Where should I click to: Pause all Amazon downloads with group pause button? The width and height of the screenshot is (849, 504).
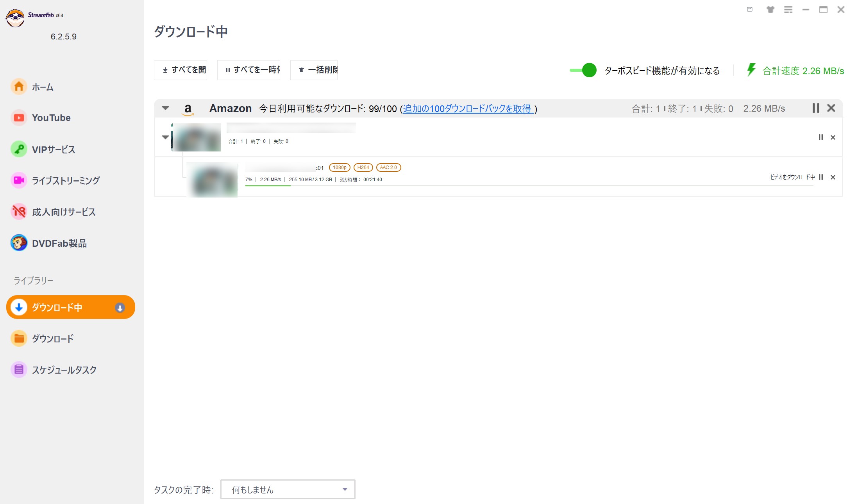tap(815, 108)
